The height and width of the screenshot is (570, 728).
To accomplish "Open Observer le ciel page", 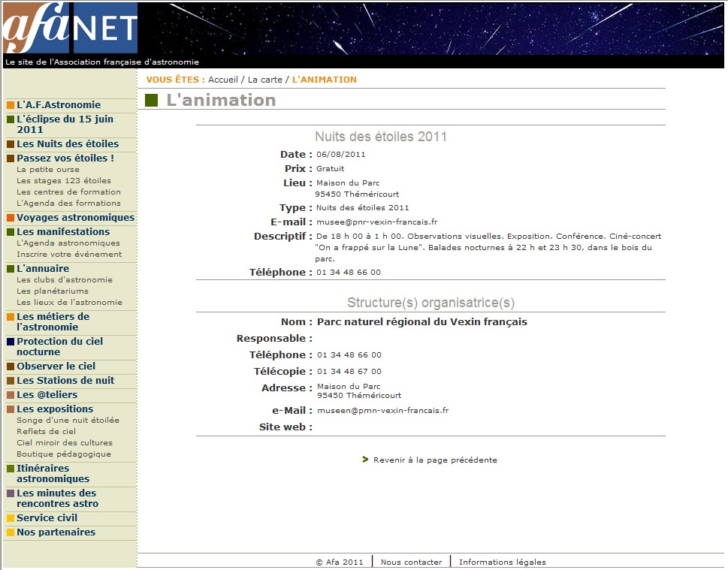I will (56, 366).
